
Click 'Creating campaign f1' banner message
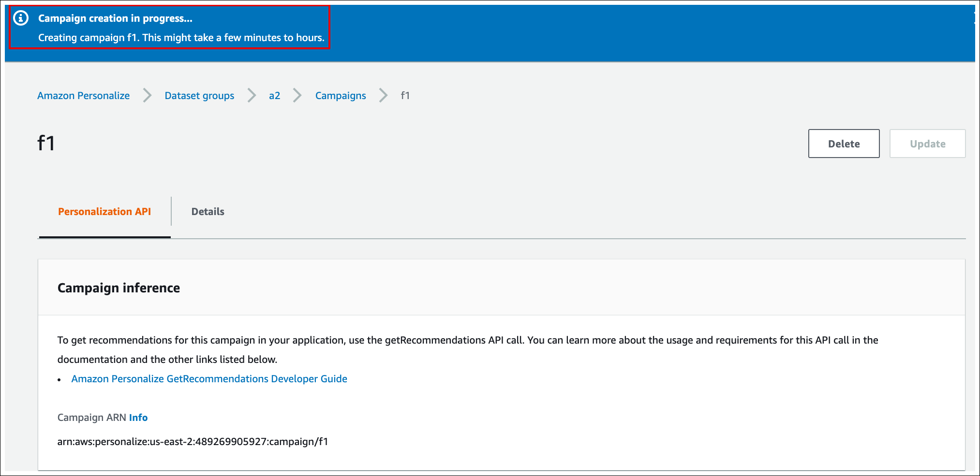(181, 38)
